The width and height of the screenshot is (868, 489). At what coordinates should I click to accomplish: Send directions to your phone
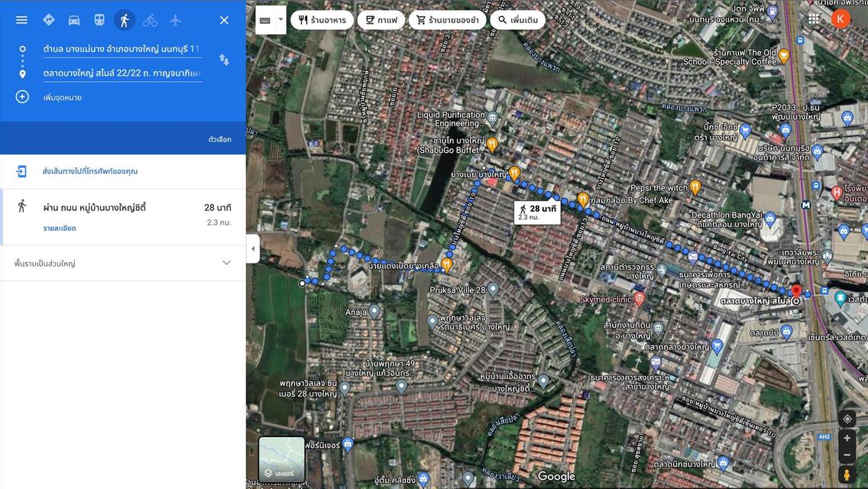pos(89,171)
